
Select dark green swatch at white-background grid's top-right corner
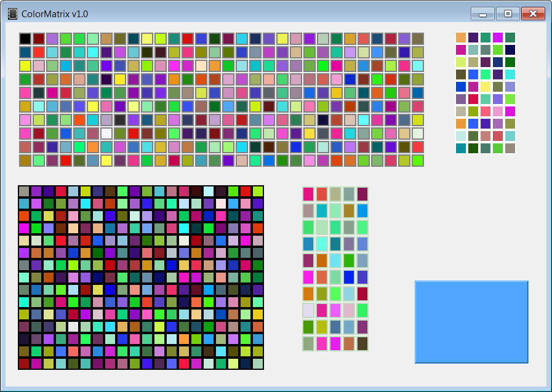click(x=510, y=38)
